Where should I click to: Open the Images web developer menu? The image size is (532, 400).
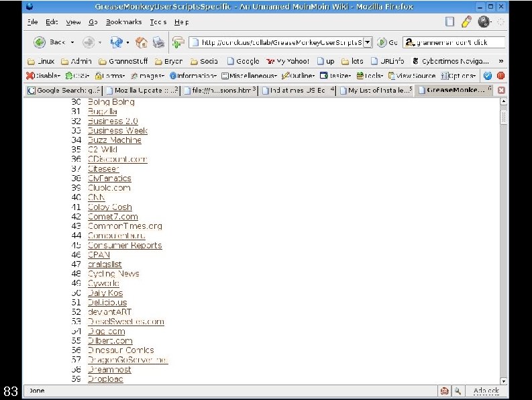pyautogui.click(x=148, y=76)
